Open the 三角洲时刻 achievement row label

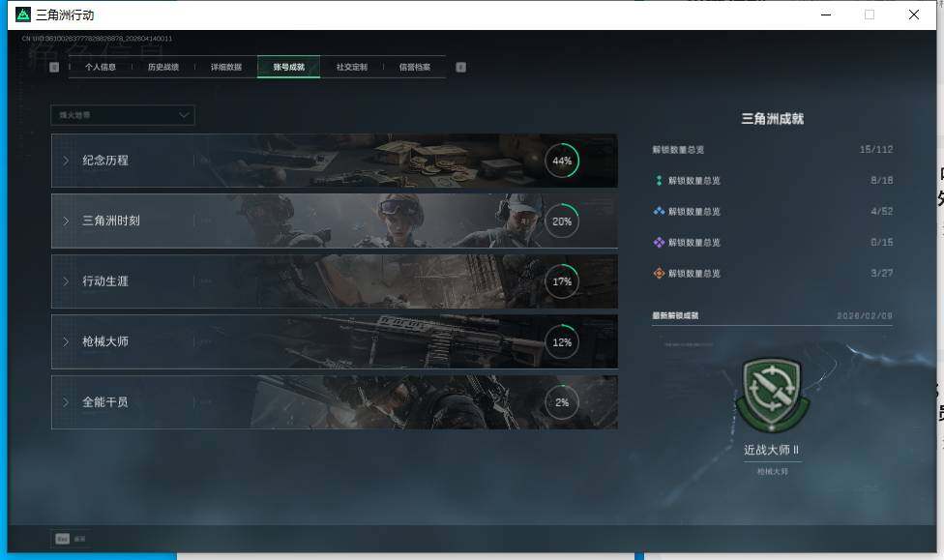111,221
